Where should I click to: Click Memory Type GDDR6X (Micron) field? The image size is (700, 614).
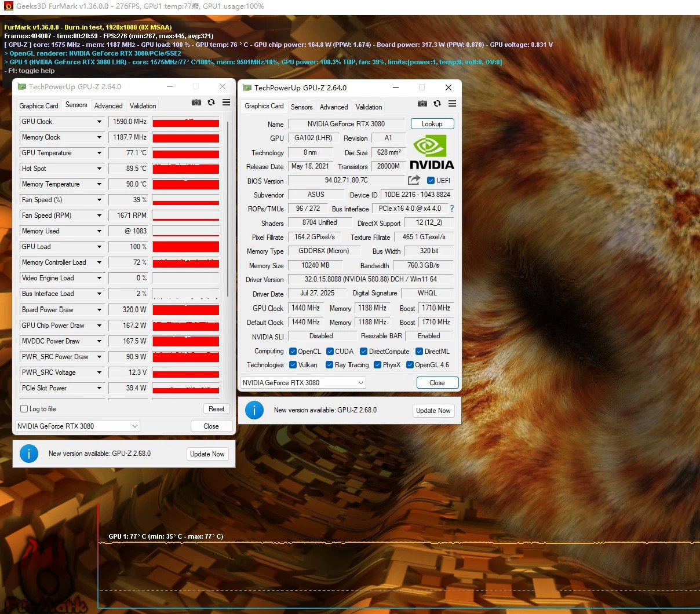tap(324, 251)
